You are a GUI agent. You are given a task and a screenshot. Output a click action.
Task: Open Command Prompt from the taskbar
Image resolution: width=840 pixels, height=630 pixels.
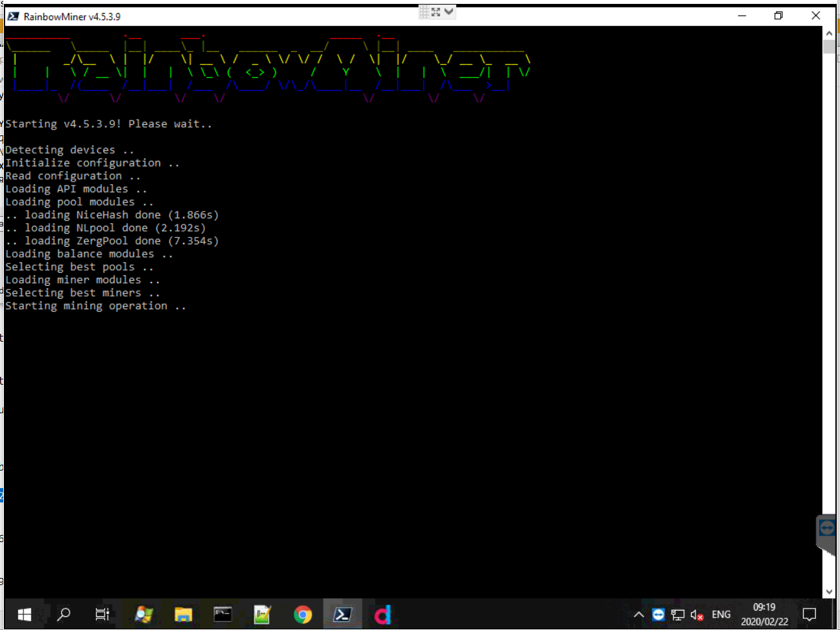pos(223,614)
